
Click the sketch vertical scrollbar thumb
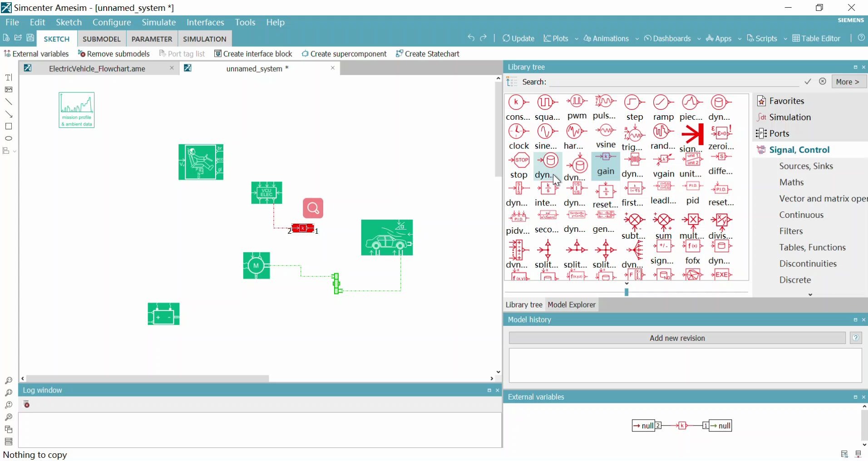498,130
